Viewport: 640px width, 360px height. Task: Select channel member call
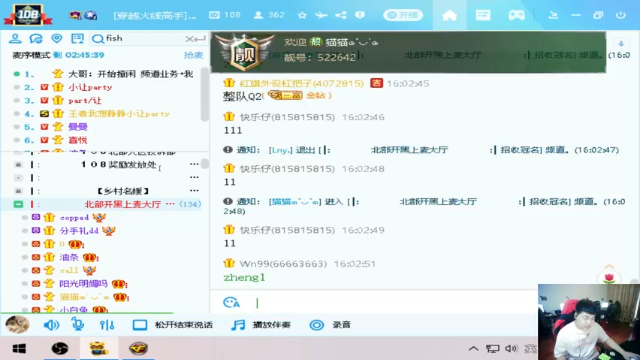69,270
